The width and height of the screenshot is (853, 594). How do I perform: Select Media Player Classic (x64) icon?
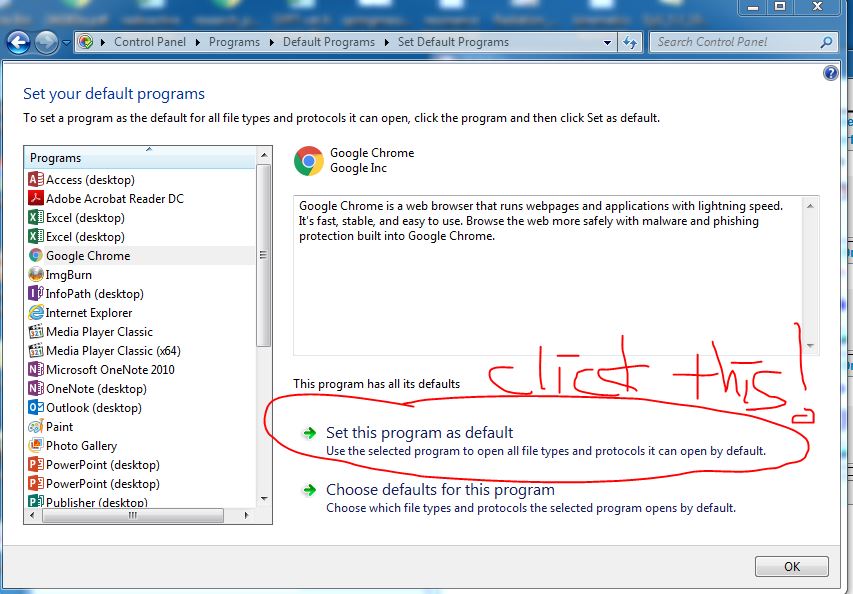point(35,350)
